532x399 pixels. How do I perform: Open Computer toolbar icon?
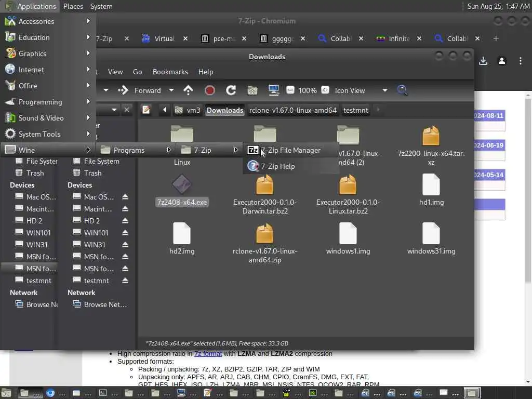point(273,90)
